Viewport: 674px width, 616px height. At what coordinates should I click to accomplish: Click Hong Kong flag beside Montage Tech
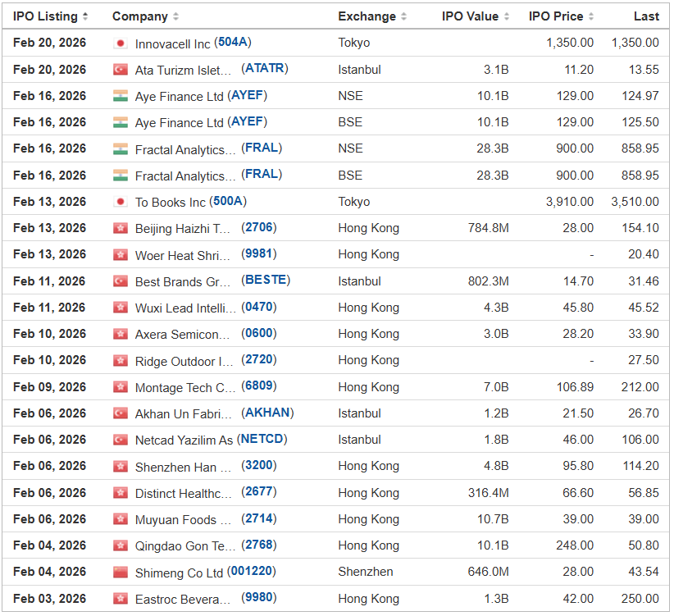click(x=121, y=387)
